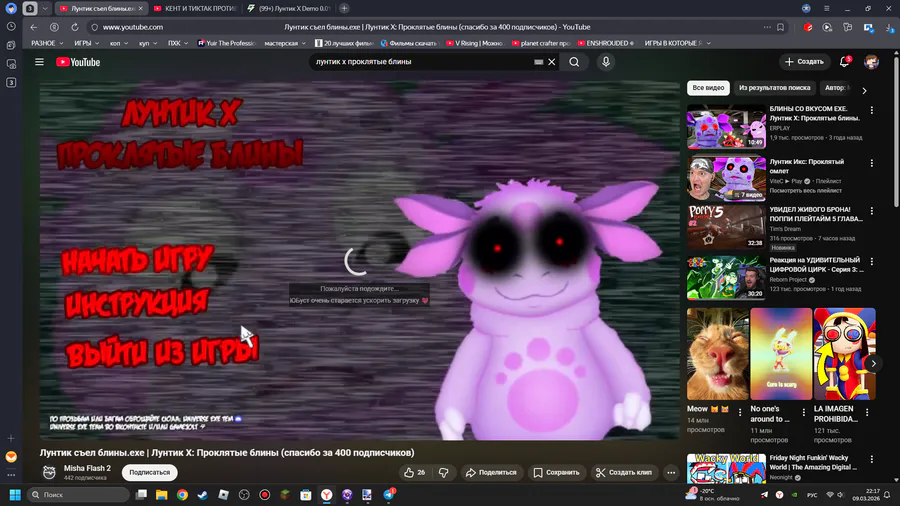Open new browser tab with plus

coord(344,8)
